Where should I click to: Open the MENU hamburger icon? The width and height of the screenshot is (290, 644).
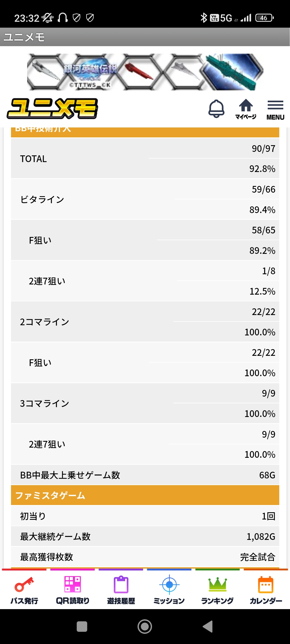point(275,109)
